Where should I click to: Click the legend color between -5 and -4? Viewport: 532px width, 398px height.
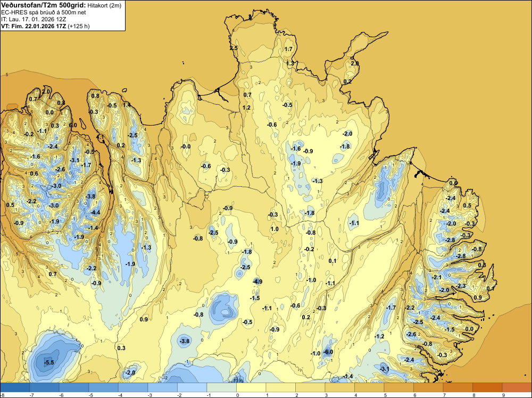[x=104, y=387]
